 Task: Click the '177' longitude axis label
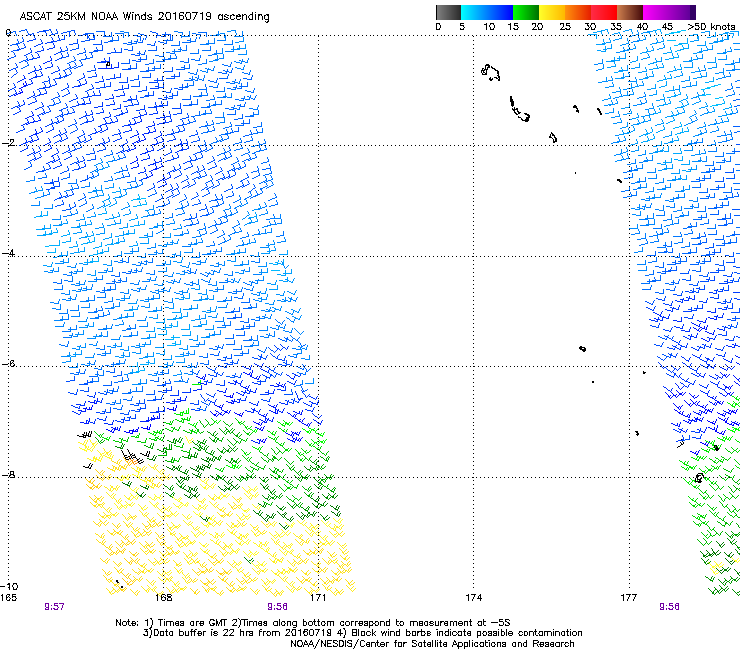629,598
